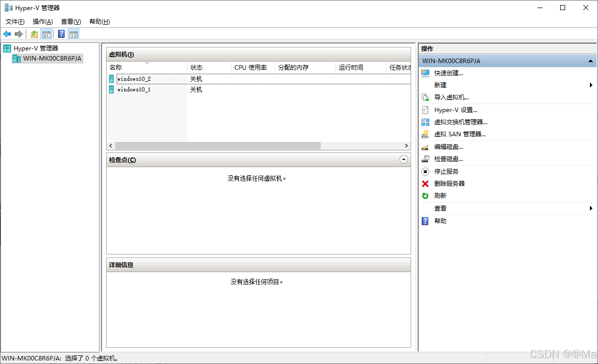Click the horizontal scrollbar thumb in VM list

click(x=218, y=146)
